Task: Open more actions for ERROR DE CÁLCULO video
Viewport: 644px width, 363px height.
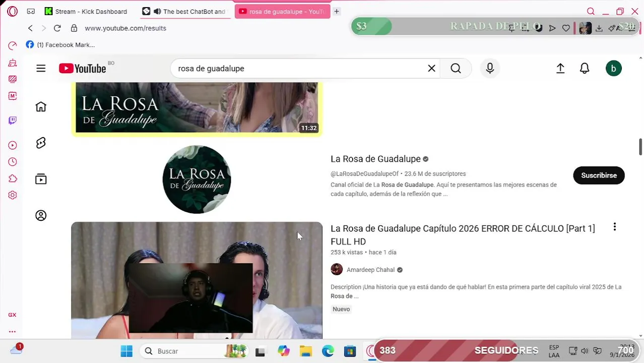Action: pos(614,227)
